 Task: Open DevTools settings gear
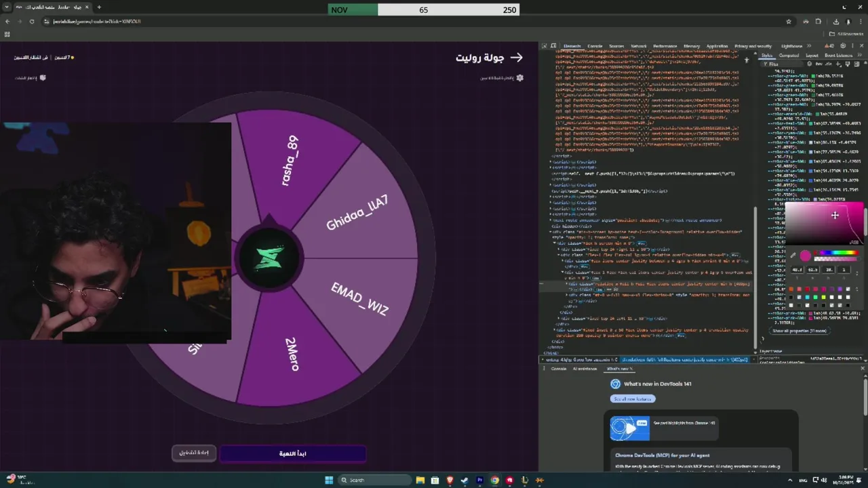pyautogui.click(x=843, y=45)
